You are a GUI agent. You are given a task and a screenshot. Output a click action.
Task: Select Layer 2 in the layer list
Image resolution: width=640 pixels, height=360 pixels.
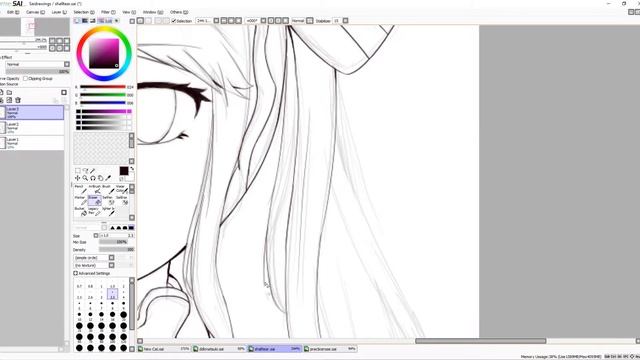(32, 127)
